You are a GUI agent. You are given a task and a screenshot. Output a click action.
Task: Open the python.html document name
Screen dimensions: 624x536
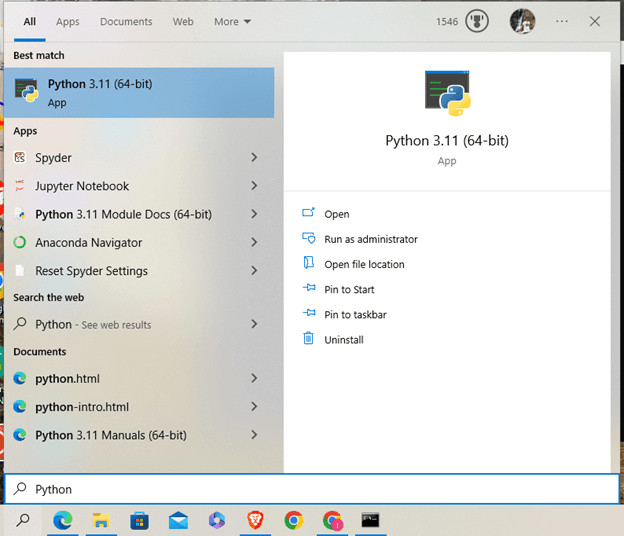(x=67, y=378)
